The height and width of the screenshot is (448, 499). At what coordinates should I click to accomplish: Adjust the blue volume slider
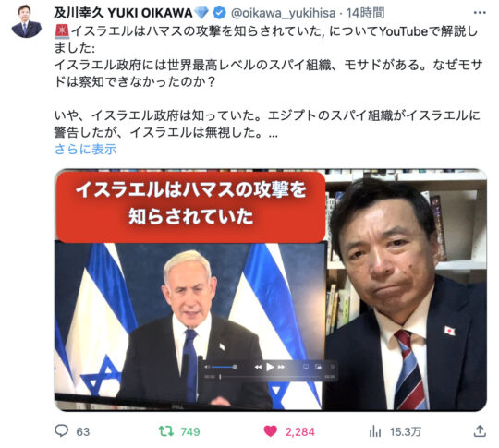click(225, 367)
